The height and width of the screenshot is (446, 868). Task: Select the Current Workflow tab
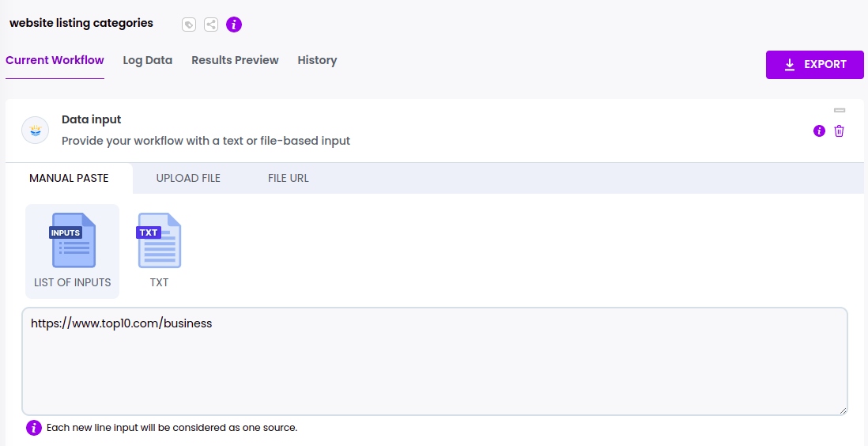(x=55, y=60)
